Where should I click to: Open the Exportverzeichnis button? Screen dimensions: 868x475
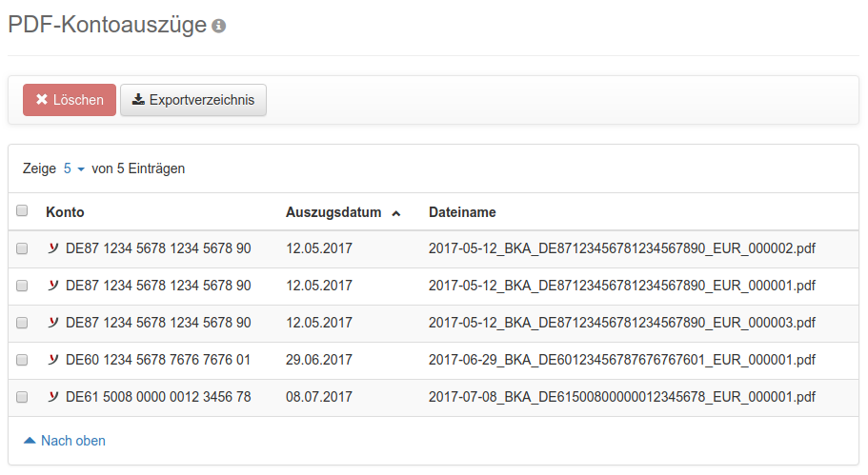193,100
